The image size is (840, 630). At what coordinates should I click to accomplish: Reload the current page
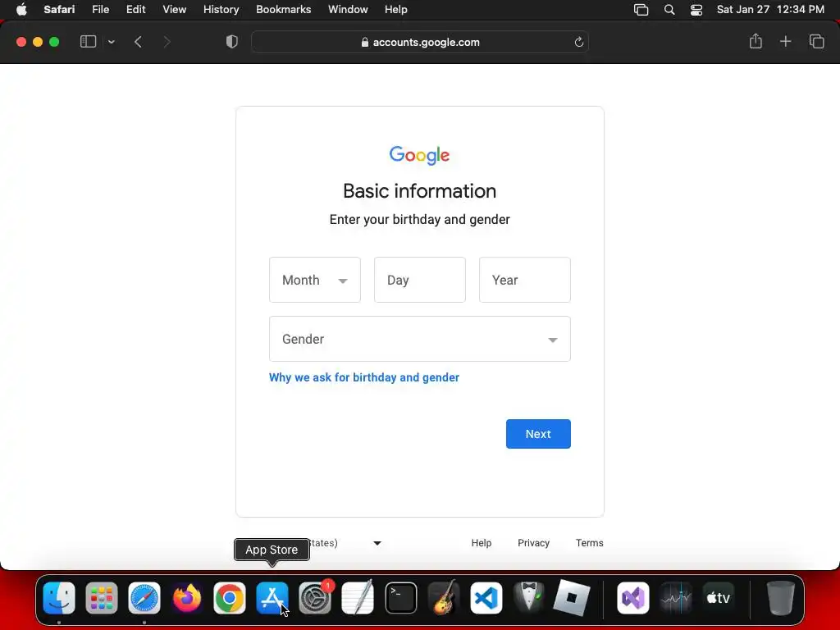coord(578,42)
